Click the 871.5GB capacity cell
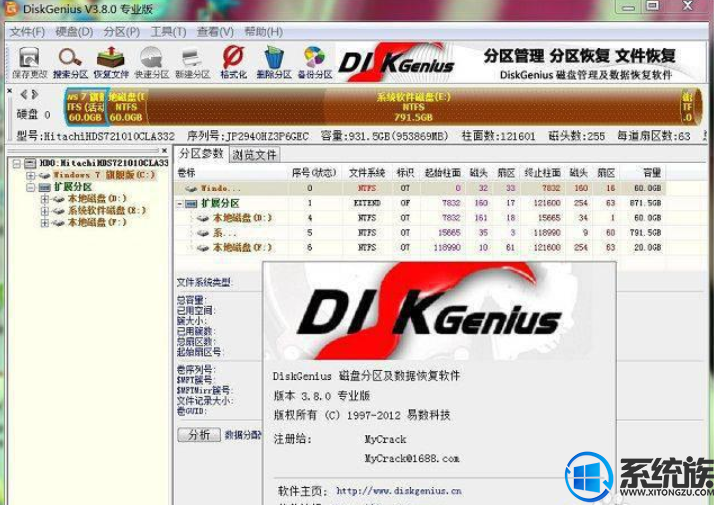The height and width of the screenshot is (505, 714). pos(645,203)
